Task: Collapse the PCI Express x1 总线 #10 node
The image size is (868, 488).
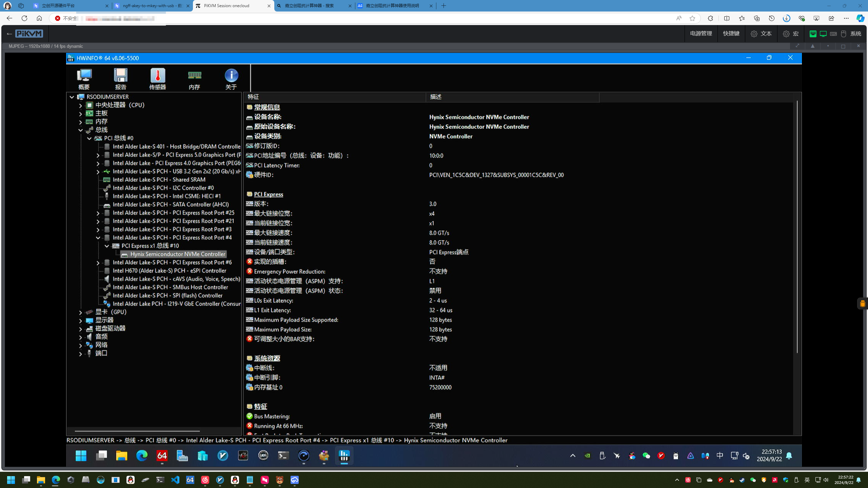Action: point(107,246)
